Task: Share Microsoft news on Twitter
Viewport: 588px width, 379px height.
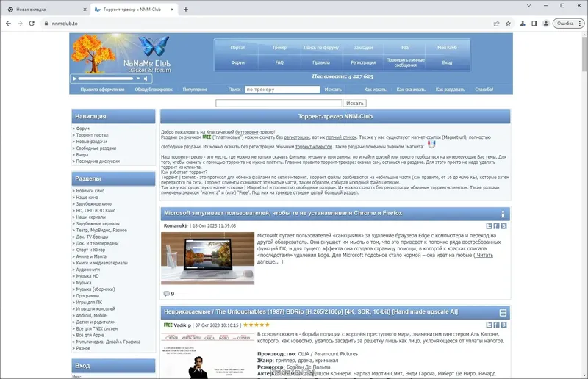Action: coord(489,226)
